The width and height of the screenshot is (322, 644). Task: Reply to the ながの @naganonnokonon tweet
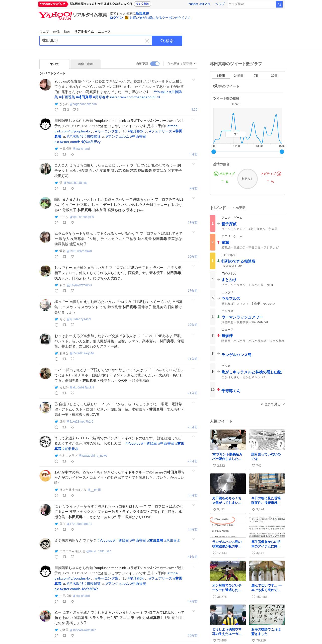click(57, 110)
